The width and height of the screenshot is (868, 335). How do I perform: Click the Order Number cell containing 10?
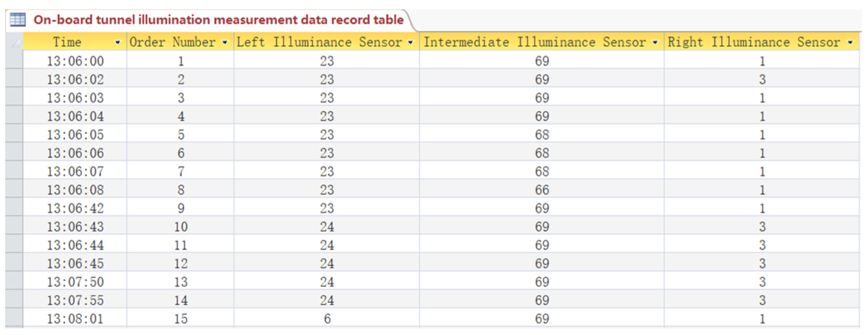click(x=181, y=227)
